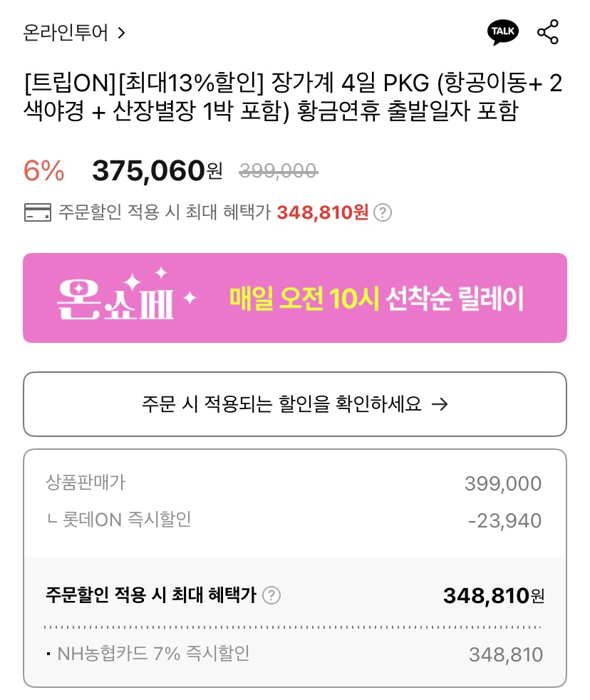Open the 매일 오전 10시 선착순 릴레이 banner text
Image resolution: width=590 pixels, height=700 pixels.
376,299
